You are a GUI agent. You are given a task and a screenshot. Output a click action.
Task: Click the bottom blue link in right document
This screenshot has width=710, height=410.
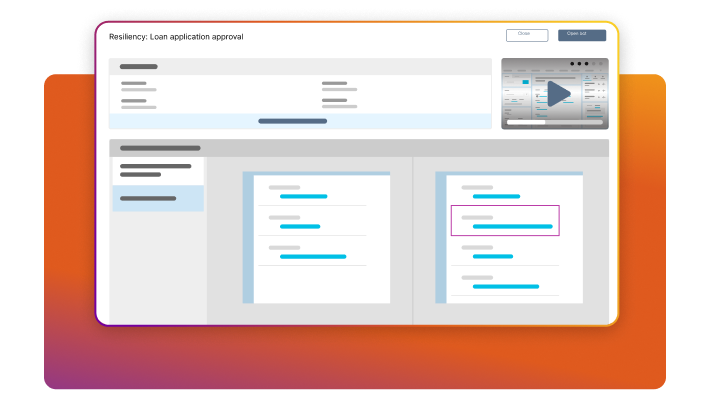(x=505, y=287)
